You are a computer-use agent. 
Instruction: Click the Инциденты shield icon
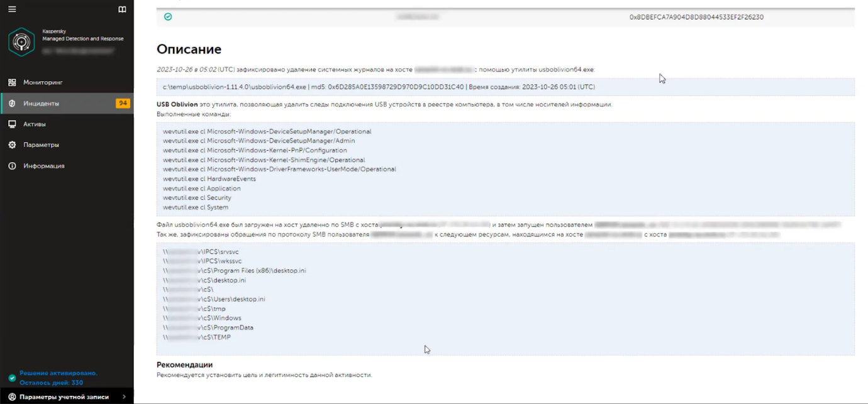[x=12, y=103]
